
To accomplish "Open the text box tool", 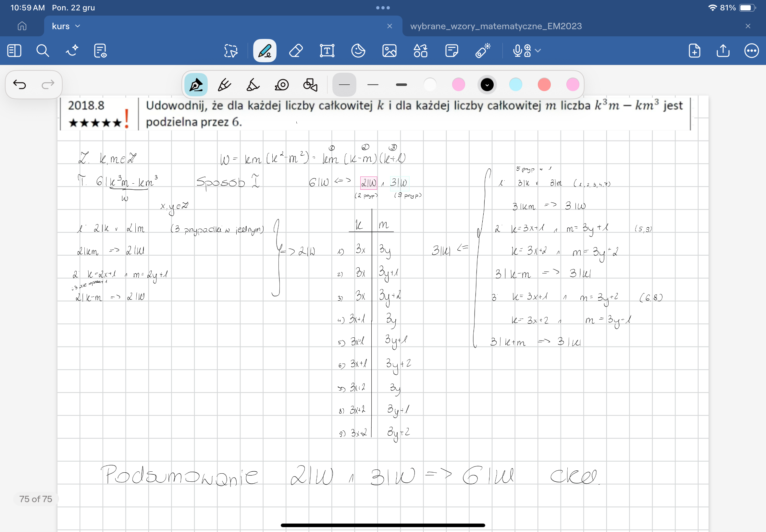I will pos(327,51).
